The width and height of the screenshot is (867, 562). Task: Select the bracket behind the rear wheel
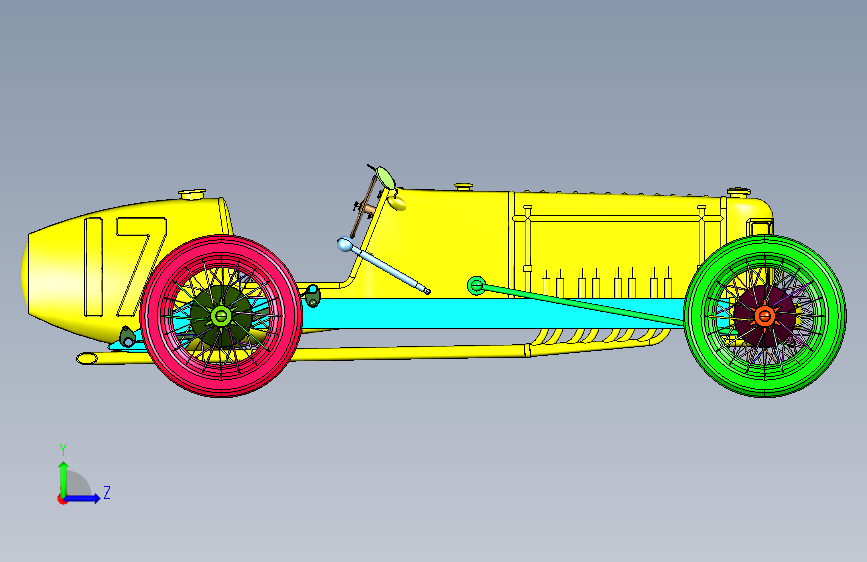(x=312, y=295)
